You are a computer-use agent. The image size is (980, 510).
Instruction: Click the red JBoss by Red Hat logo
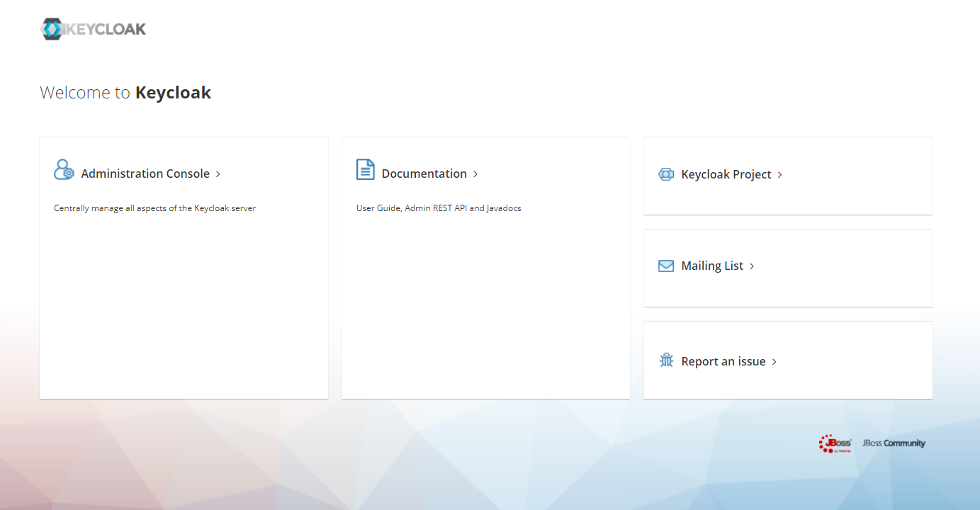835,443
